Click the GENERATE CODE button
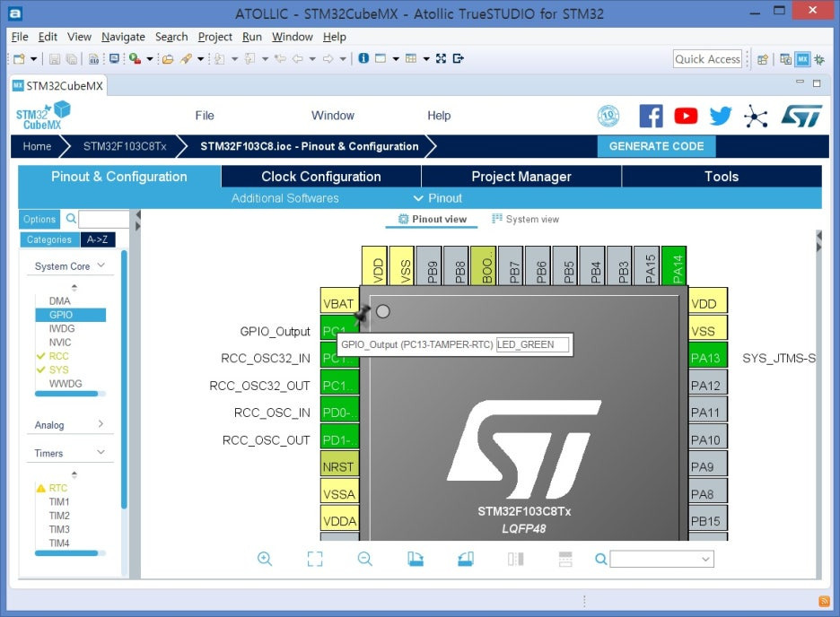This screenshot has height=617, width=840. (x=656, y=146)
